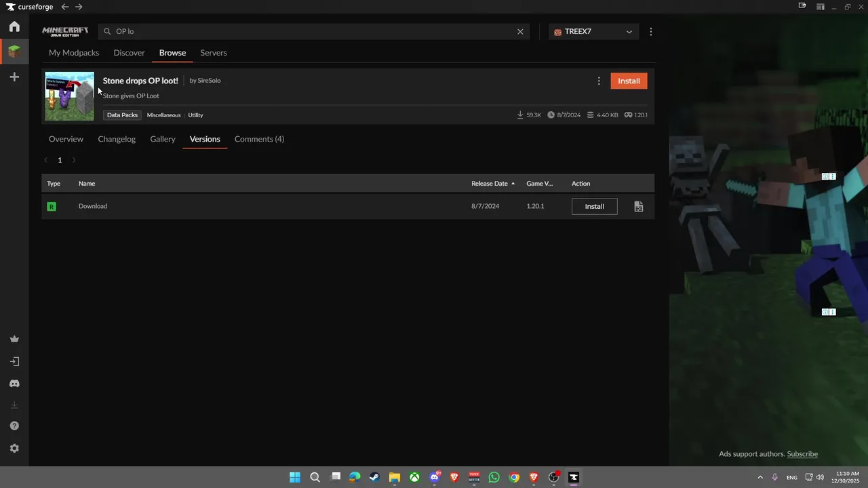
Task: Add a new game with plus icon
Action: pyautogui.click(x=14, y=77)
